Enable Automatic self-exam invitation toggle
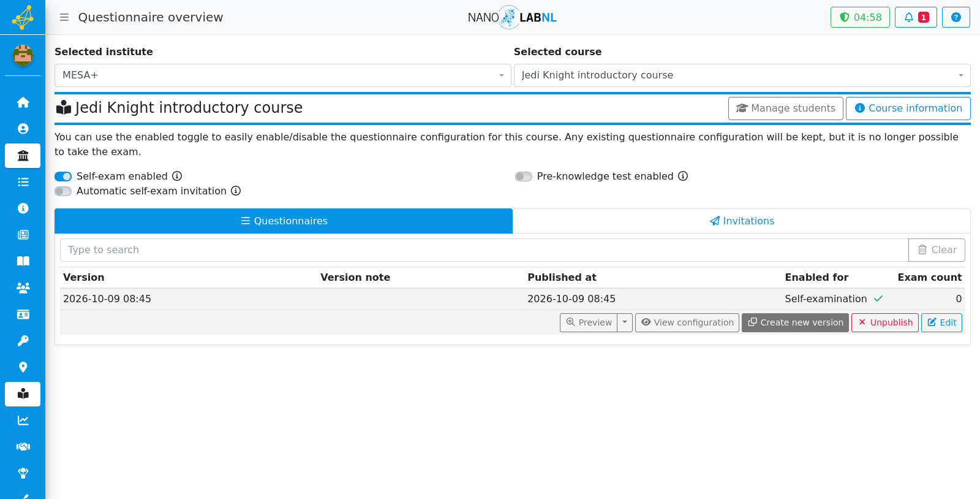980x499 pixels. click(x=63, y=191)
